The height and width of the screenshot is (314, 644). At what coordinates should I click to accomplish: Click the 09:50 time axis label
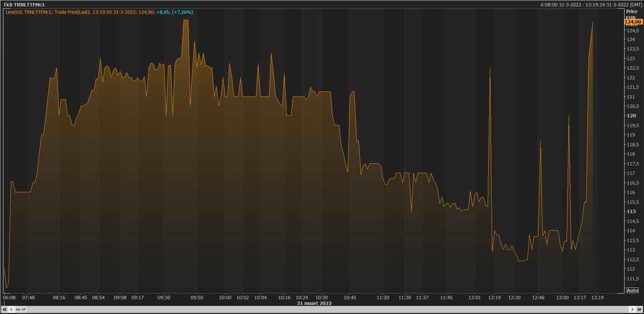[x=197, y=297]
